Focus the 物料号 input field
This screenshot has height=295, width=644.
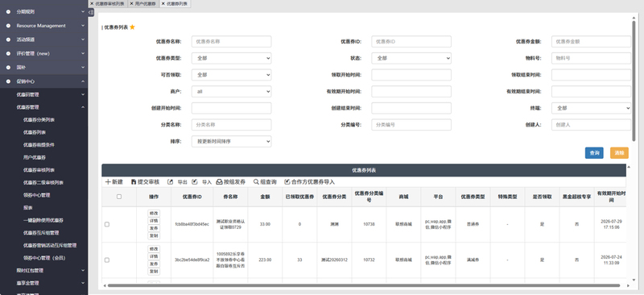point(591,58)
